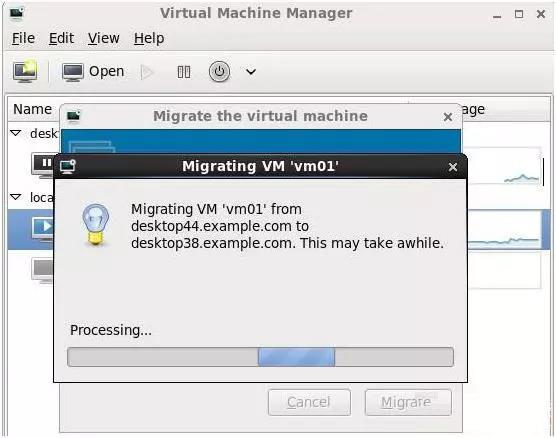Open the shutdown options dropdown arrow

tap(251, 72)
